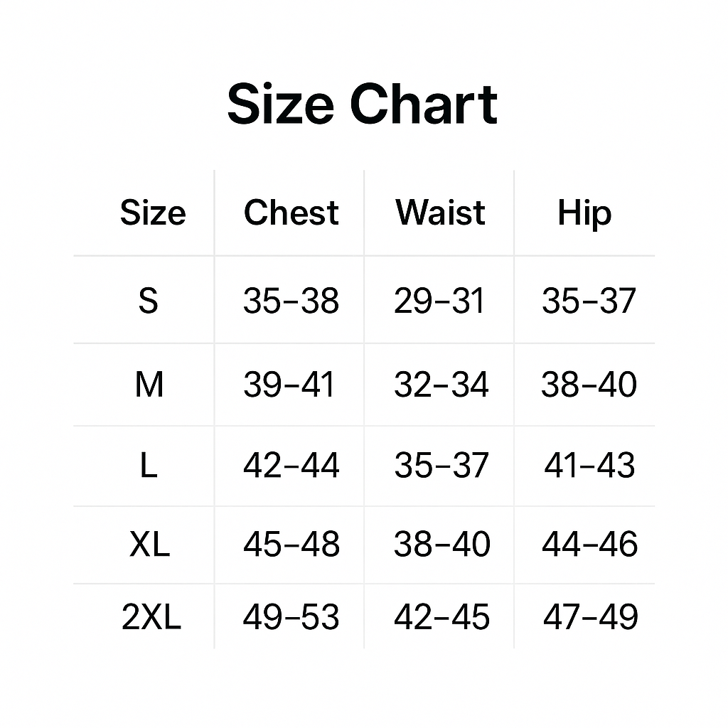The image size is (728, 728).
Task: Click chest value 42–44 for size L
Action: point(291,466)
